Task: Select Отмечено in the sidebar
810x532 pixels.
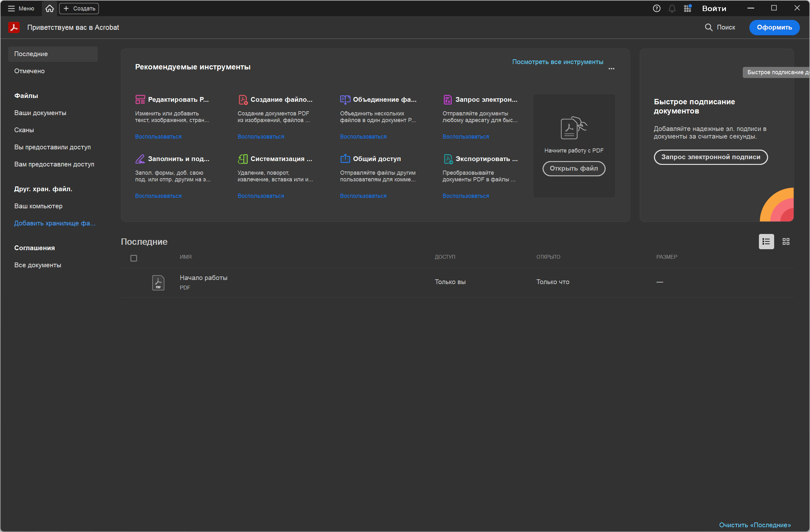Action: (29, 71)
